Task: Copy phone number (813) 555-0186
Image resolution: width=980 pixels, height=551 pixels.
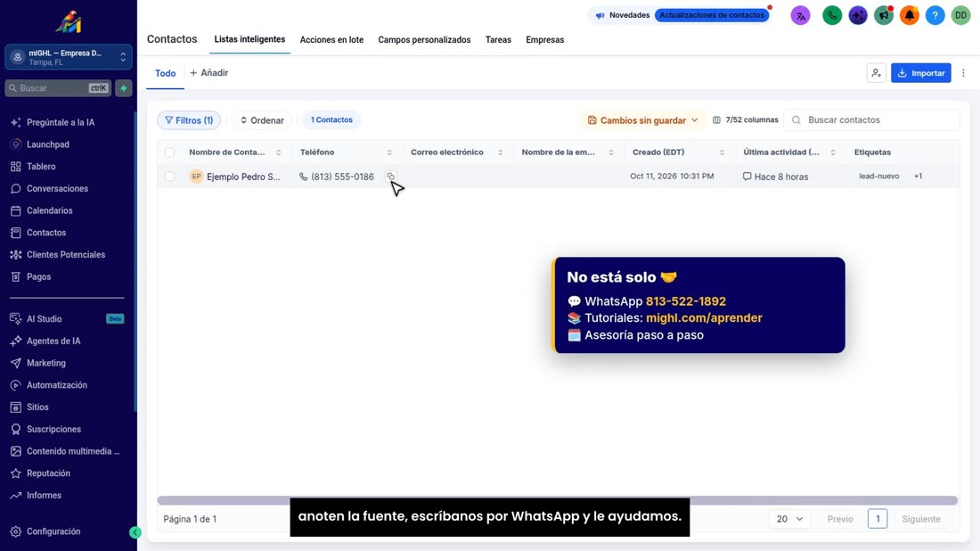Action: (x=390, y=177)
